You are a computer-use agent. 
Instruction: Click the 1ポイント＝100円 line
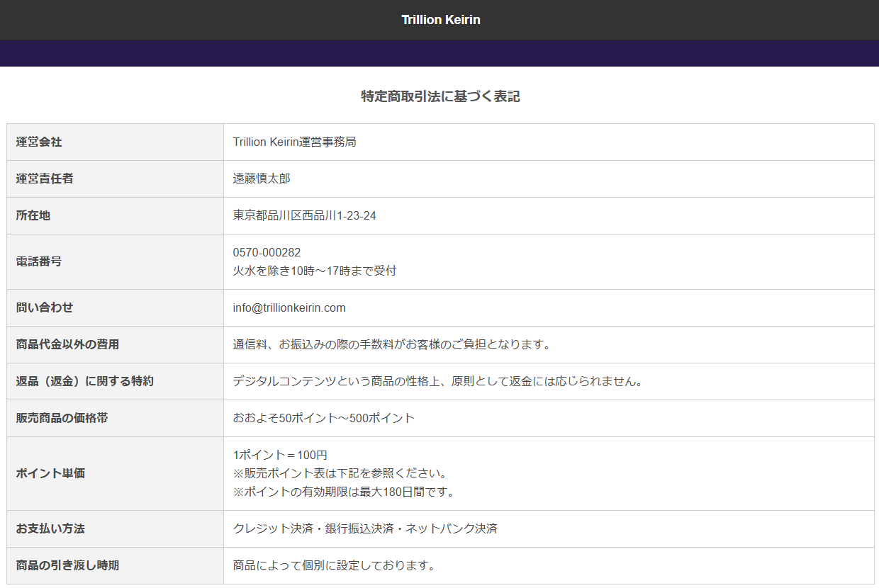tap(280, 455)
